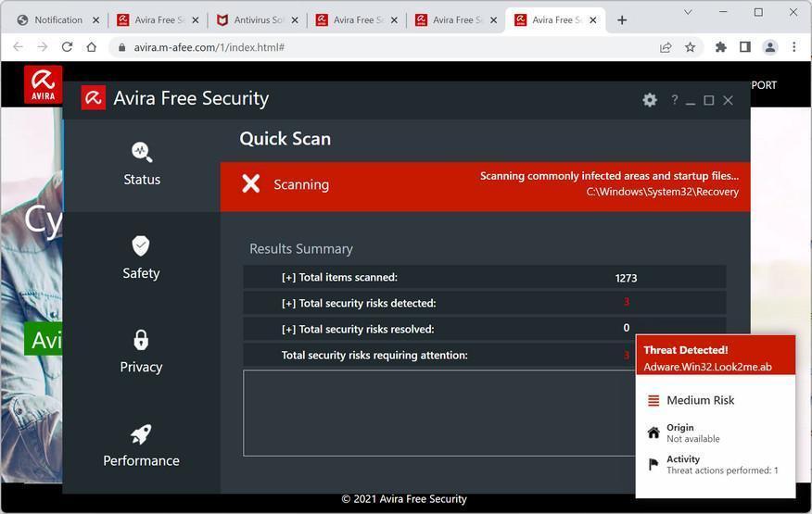Close the Notification tab
The image size is (812, 514).
pos(95,20)
